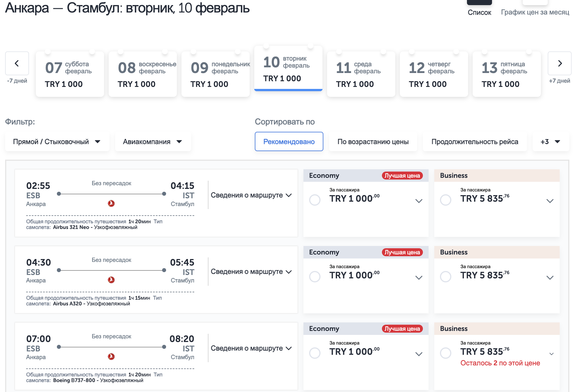Expand Business fare chevron for 07:00 flight
This screenshot has height=392, width=583.
551,354
